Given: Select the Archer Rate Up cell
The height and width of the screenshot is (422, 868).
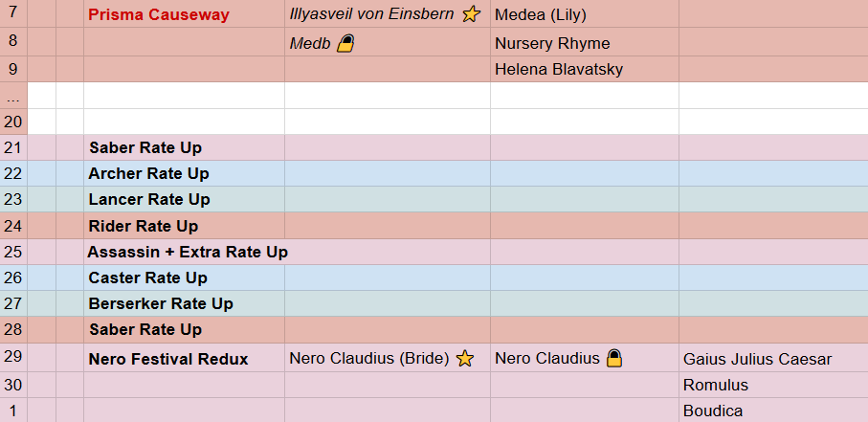Looking at the screenshot, I should (x=185, y=173).
